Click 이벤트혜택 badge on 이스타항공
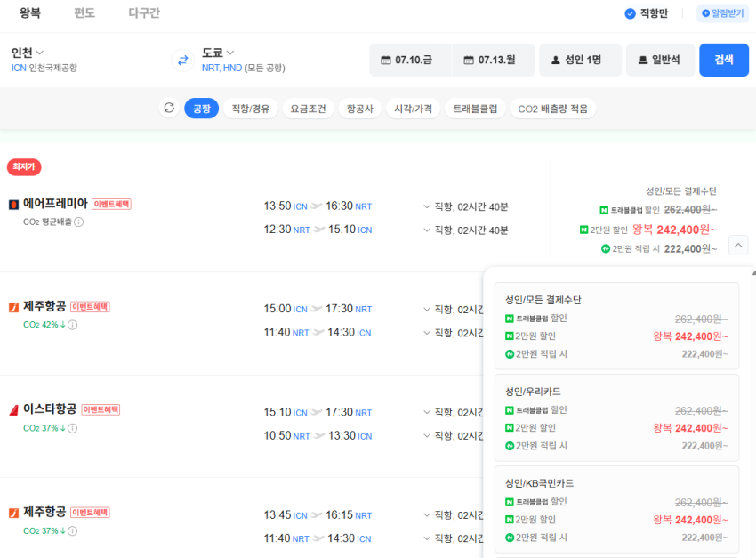The image size is (756, 558). point(101,409)
